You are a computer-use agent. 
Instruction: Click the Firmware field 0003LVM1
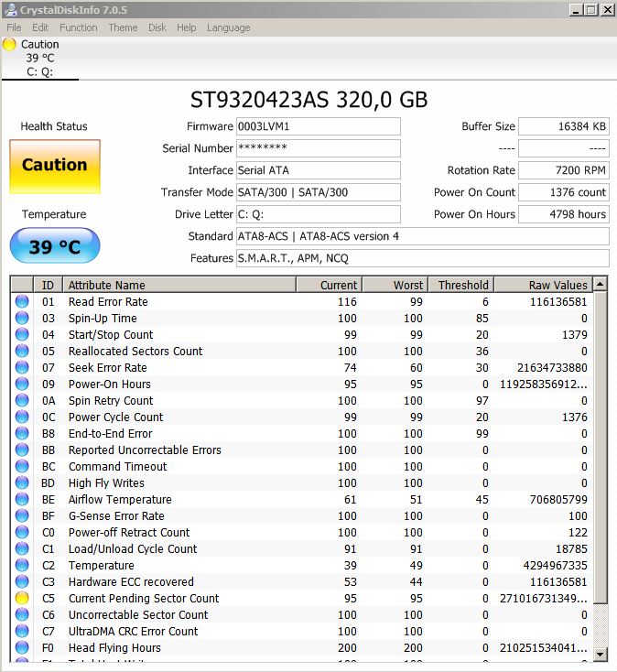pyautogui.click(x=319, y=127)
